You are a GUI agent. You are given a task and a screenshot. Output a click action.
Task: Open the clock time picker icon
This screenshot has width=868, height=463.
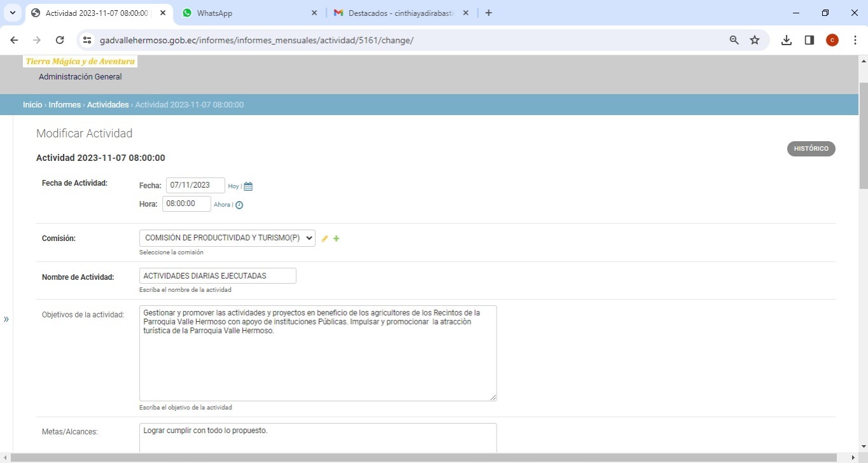239,205
